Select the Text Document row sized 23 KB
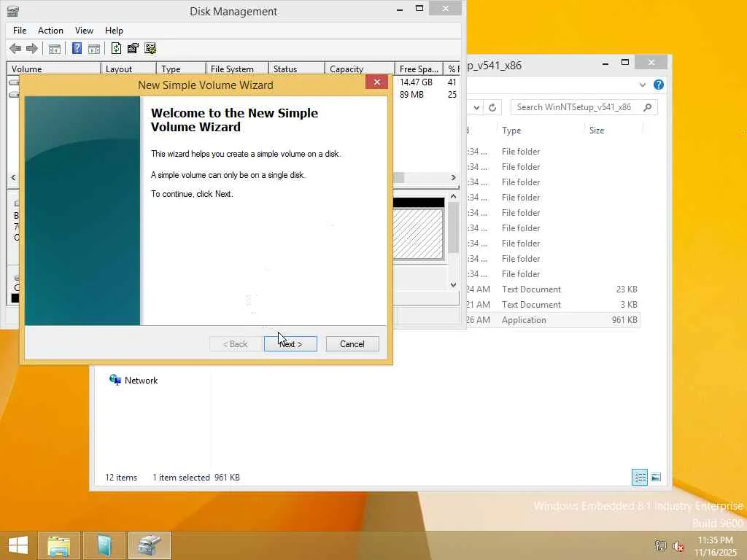Screen dimensions: 747x560 coord(553,289)
